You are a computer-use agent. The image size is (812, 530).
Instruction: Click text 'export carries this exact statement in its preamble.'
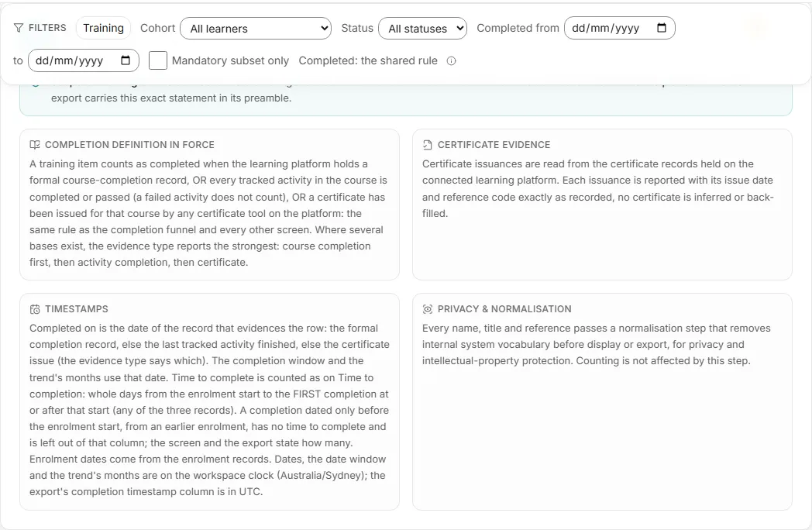tap(171, 98)
